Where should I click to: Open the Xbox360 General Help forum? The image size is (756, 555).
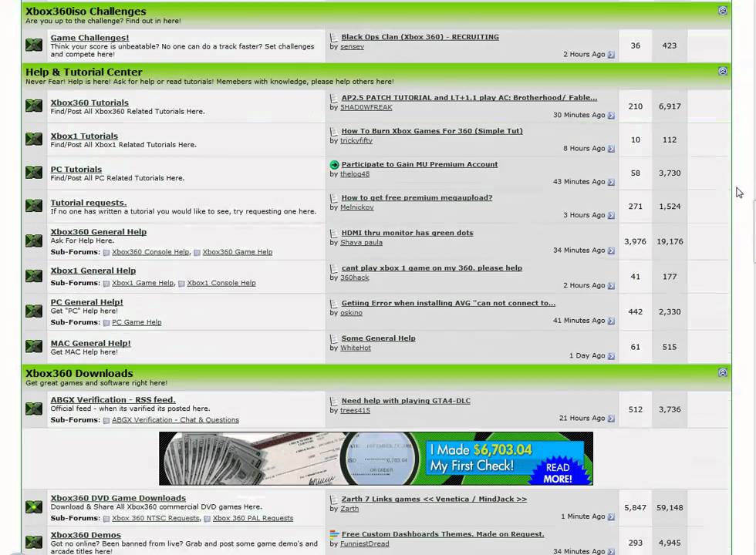(99, 232)
